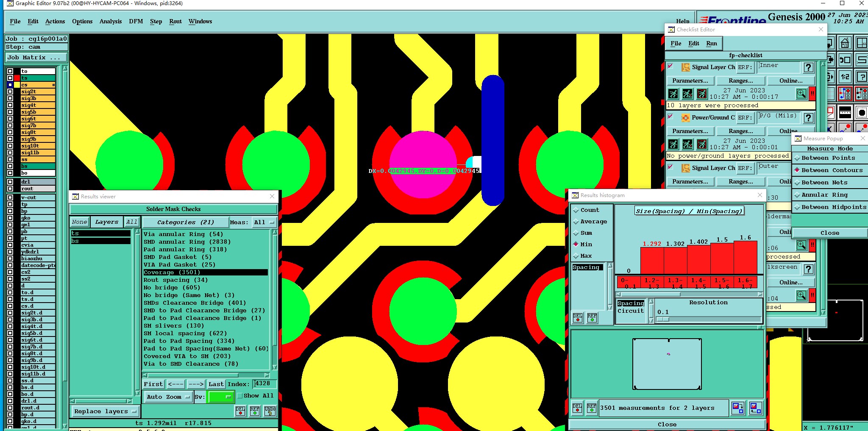
Task: Click third running-man icon in Inner check
Action: [702, 94]
